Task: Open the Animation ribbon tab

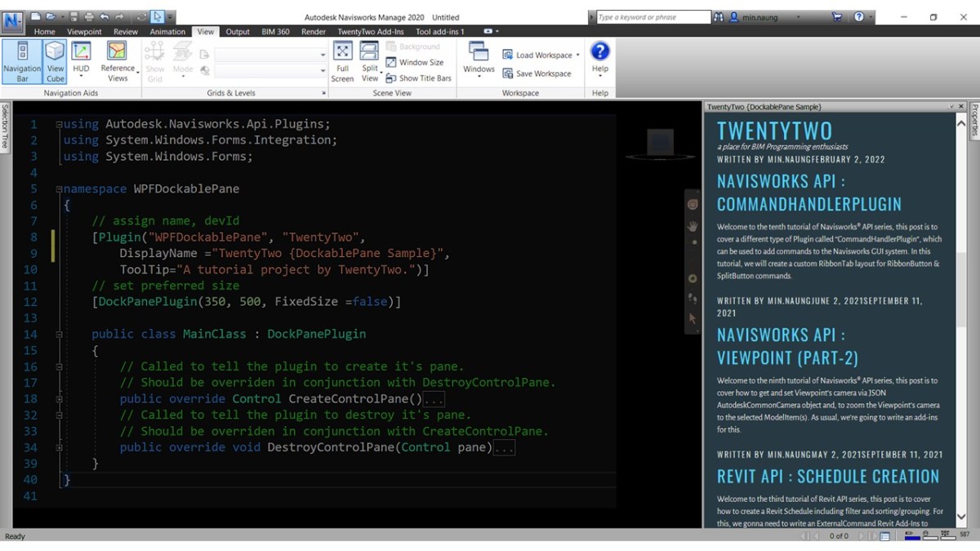Action: point(167,32)
